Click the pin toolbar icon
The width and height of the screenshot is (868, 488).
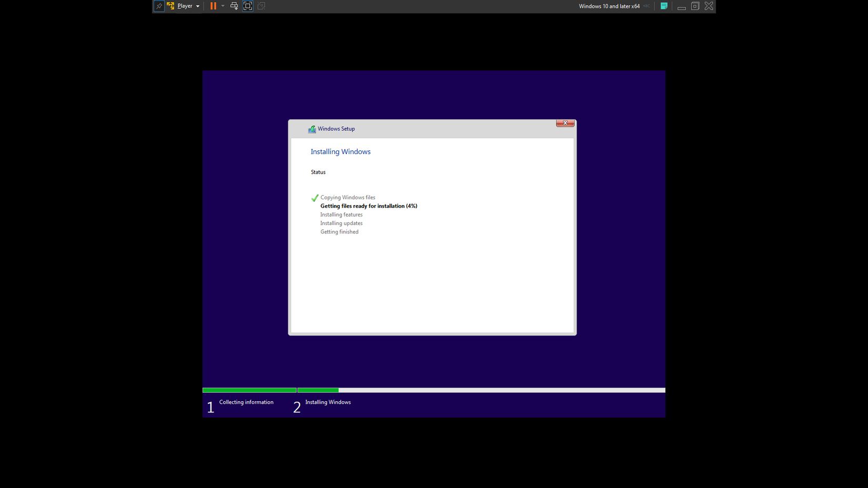159,6
